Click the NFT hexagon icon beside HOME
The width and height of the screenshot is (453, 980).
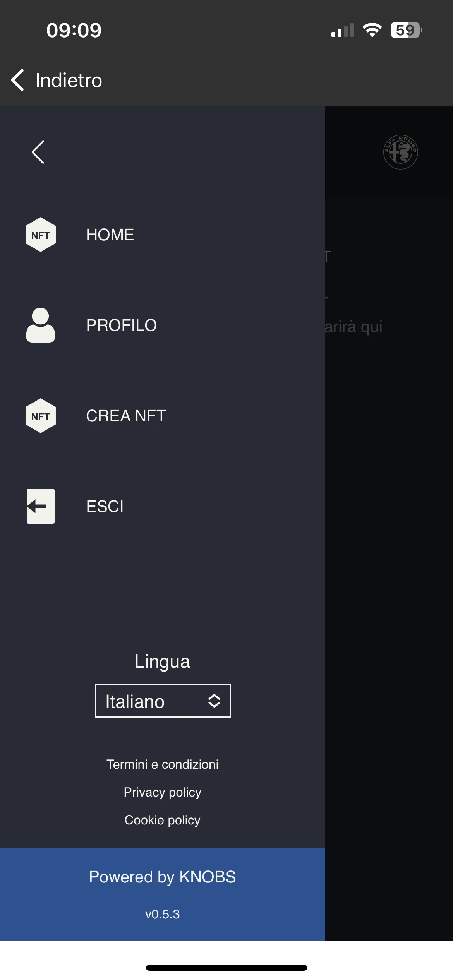pos(41,235)
